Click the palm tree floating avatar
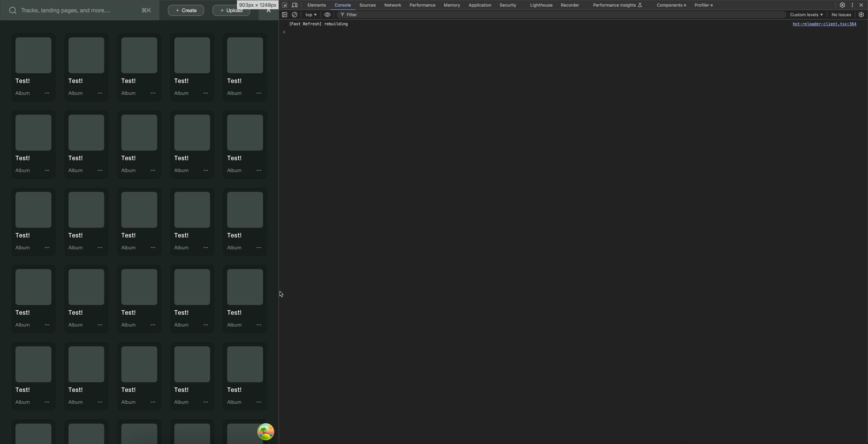This screenshot has width=868, height=444. [x=266, y=431]
